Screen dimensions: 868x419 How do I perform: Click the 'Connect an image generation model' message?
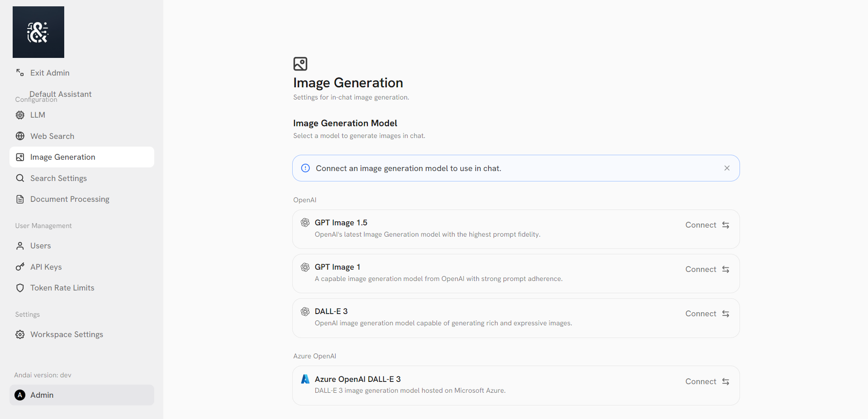point(408,168)
